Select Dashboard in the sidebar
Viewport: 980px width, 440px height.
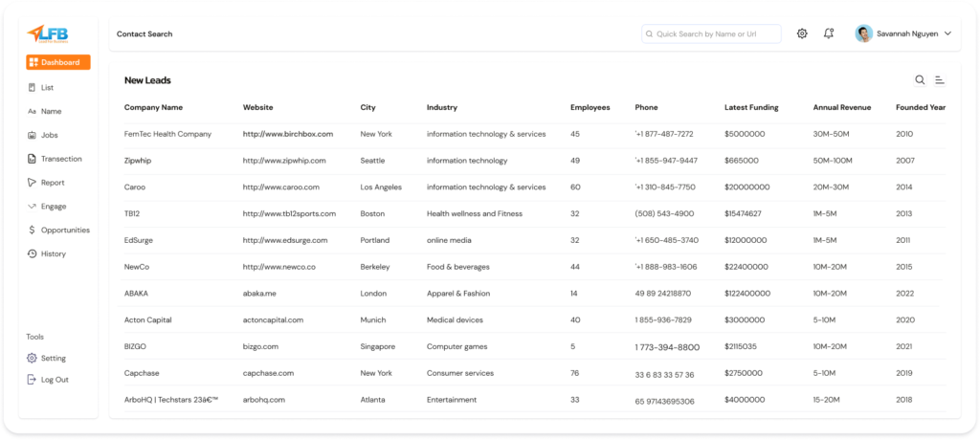[58, 62]
